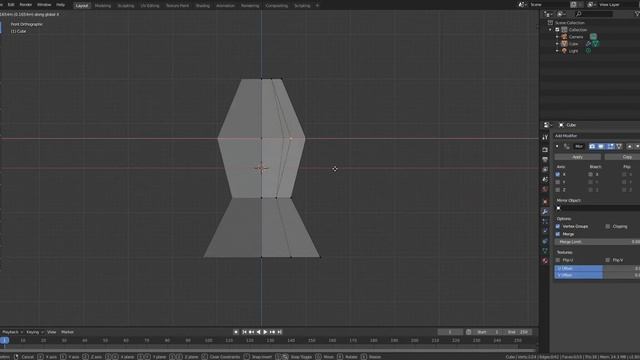This screenshot has height=360, width=640.
Task: Enable Bisect X checkbox
Action: pyautogui.click(x=590, y=174)
